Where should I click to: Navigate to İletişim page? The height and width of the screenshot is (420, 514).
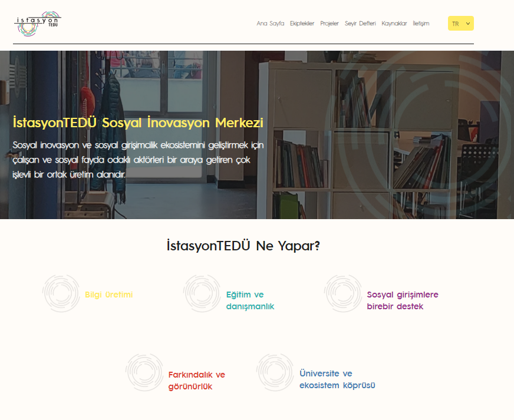[x=421, y=24]
